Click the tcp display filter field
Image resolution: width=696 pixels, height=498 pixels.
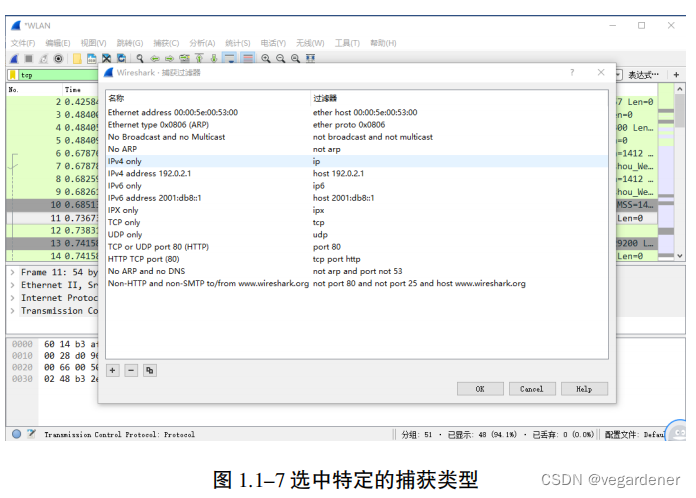[x=58, y=75]
